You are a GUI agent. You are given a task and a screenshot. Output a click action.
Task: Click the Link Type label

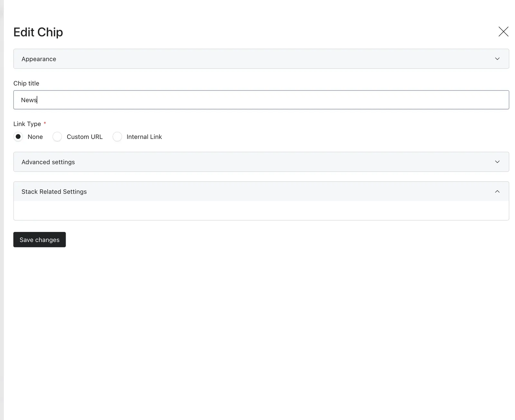tap(27, 124)
